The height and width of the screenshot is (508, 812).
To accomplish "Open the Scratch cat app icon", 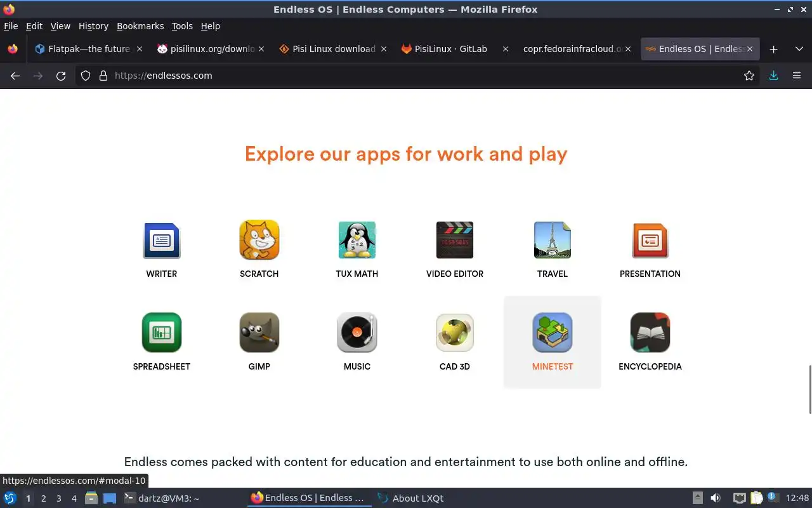I will click(x=259, y=240).
